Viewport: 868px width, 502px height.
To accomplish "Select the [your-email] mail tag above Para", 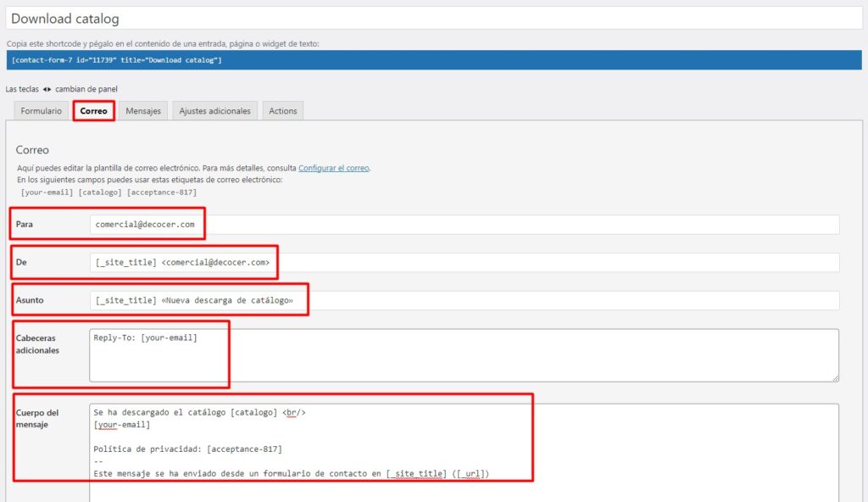I will [x=47, y=192].
